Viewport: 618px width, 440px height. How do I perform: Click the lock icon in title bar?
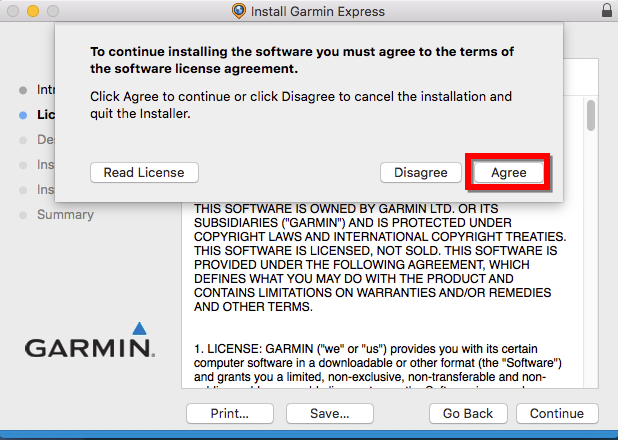pyautogui.click(x=607, y=10)
